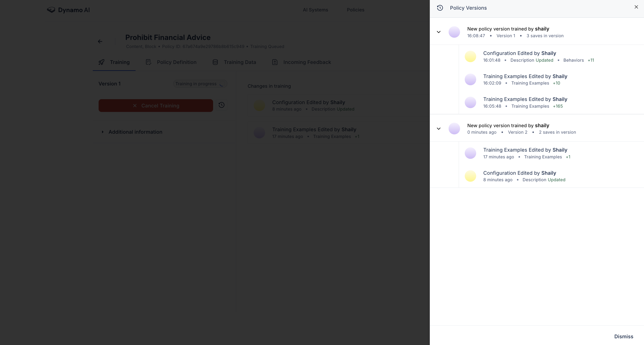
Task: Click the "3 saves in version" text
Action: pos(545,36)
